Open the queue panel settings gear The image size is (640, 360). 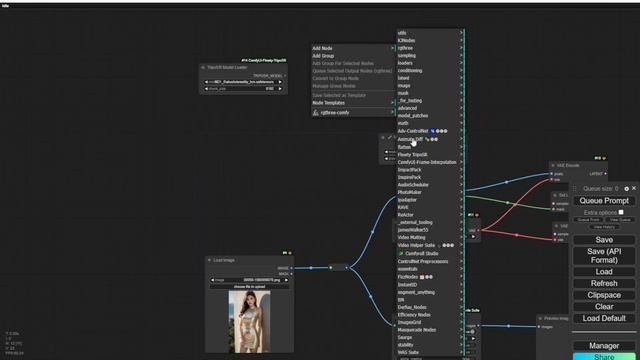pyautogui.click(x=627, y=189)
